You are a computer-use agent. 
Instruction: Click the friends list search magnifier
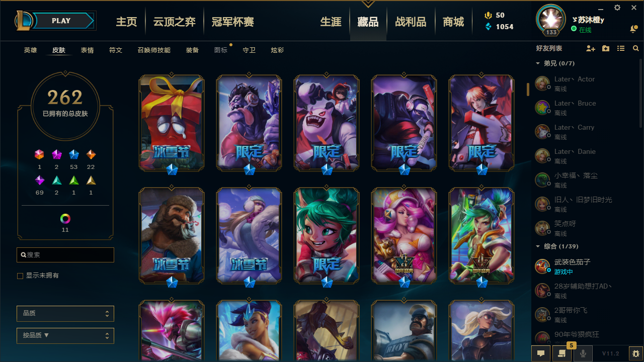[636, 48]
